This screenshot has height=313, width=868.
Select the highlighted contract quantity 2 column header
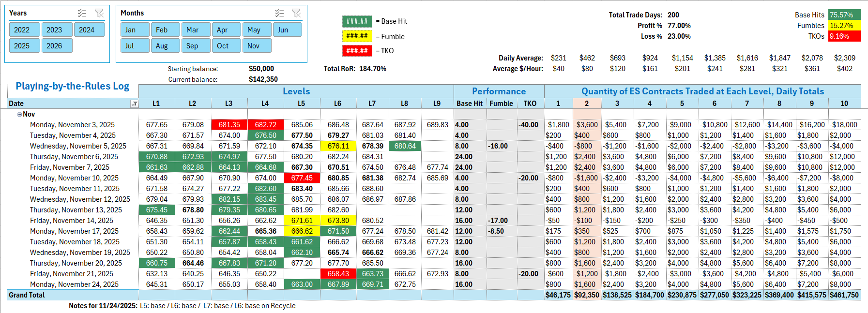click(x=586, y=104)
